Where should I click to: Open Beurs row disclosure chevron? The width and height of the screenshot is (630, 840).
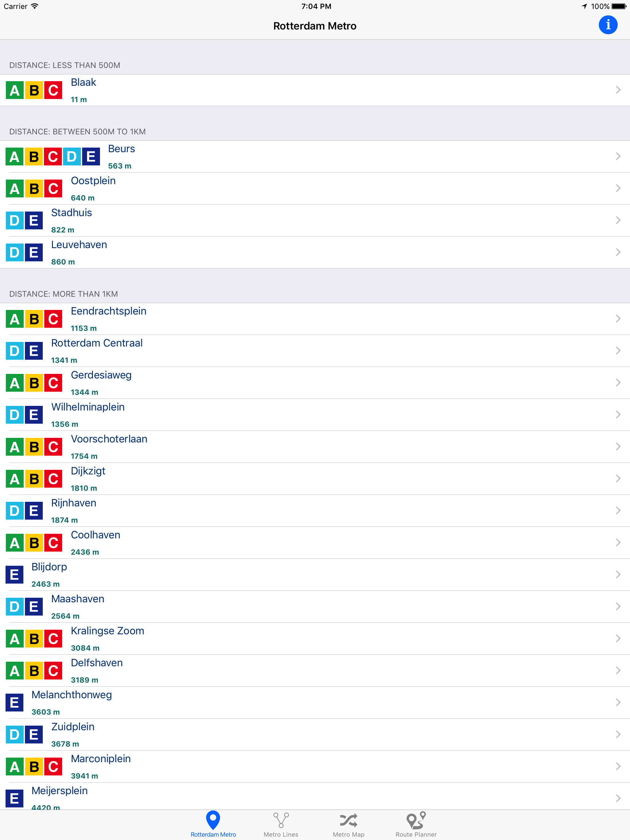pos(618,157)
